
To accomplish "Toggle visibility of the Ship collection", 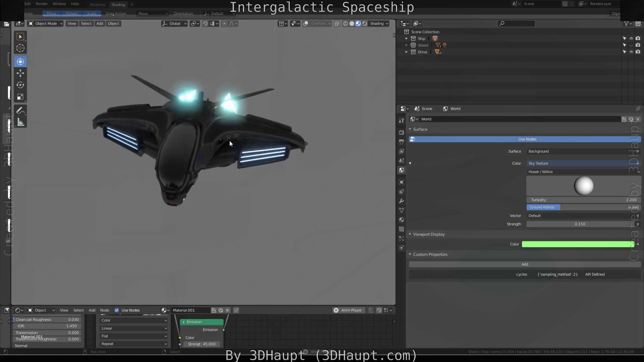I will [x=631, y=39].
